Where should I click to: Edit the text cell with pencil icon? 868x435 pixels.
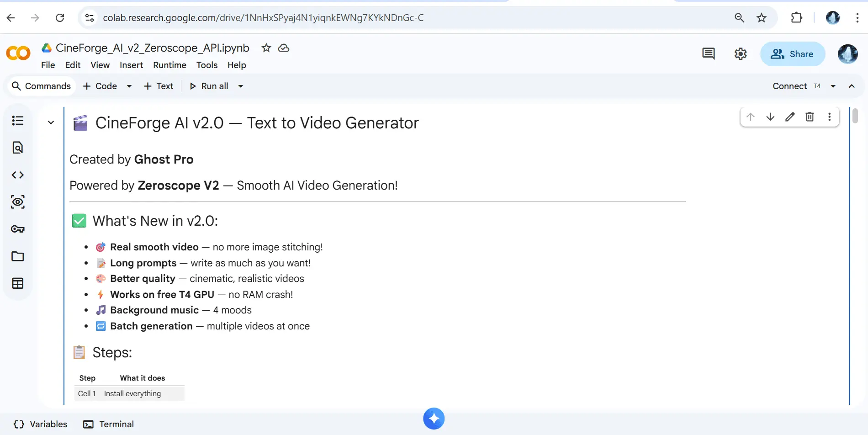coord(790,117)
